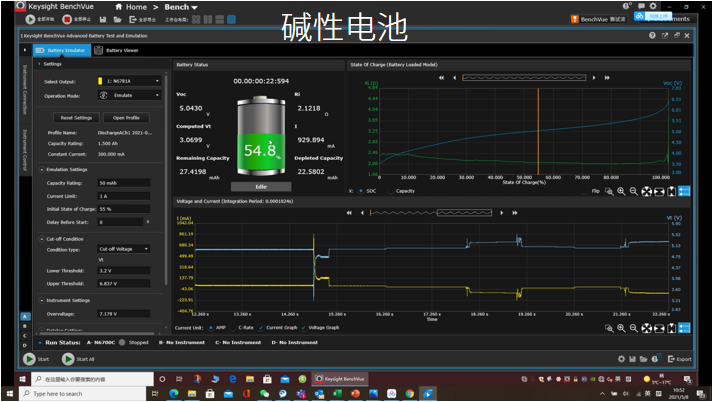Select the four-tile grid workspace layout icon
713x402 pixels.
coord(196,20)
